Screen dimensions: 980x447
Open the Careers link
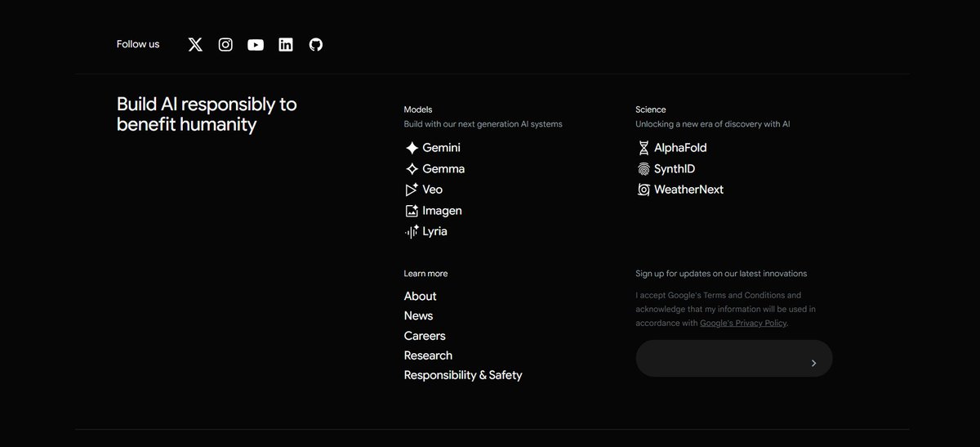(x=425, y=336)
